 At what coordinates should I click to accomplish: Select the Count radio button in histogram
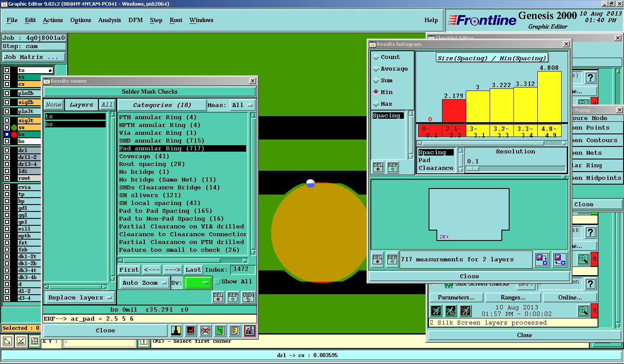(376, 57)
